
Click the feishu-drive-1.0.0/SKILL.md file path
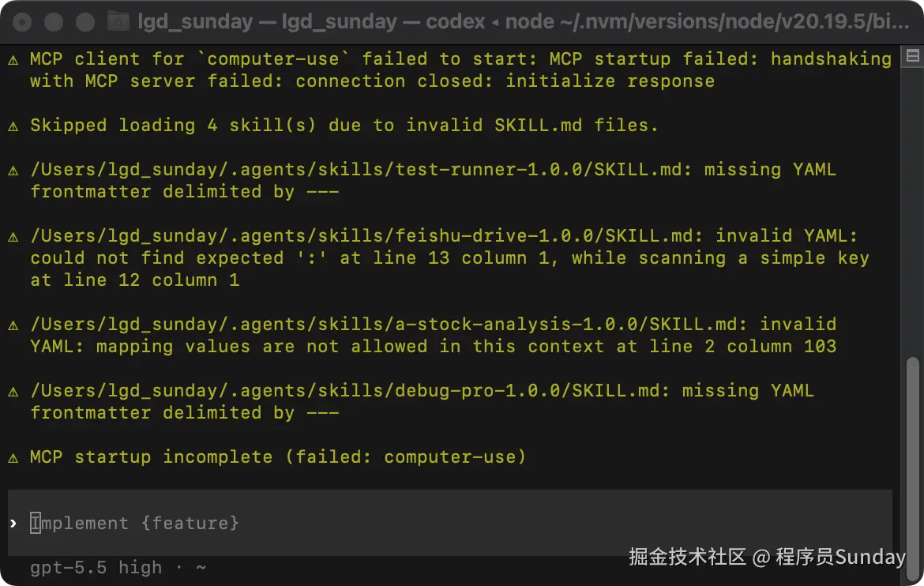pos(366,236)
